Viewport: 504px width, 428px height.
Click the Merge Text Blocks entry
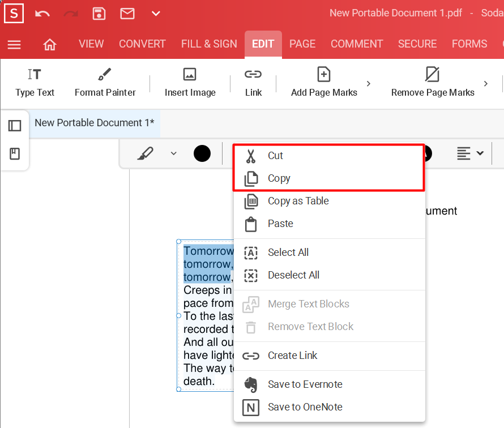pos(329,304)
